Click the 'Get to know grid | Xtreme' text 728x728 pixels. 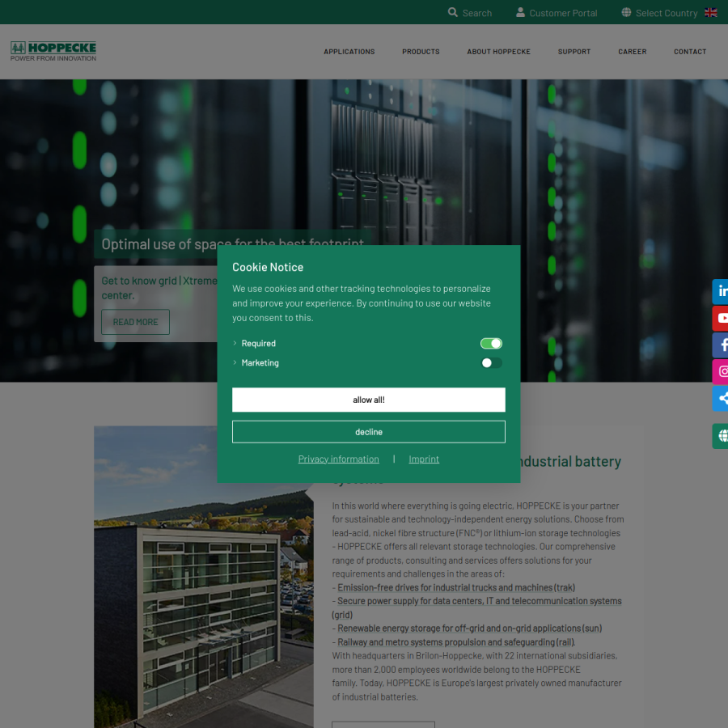click(159, 281)
